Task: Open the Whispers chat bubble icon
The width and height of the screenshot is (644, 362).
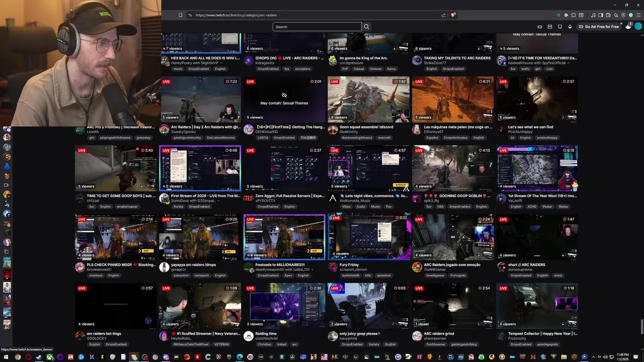Action: pyautogui.click(x=560, y=27)
